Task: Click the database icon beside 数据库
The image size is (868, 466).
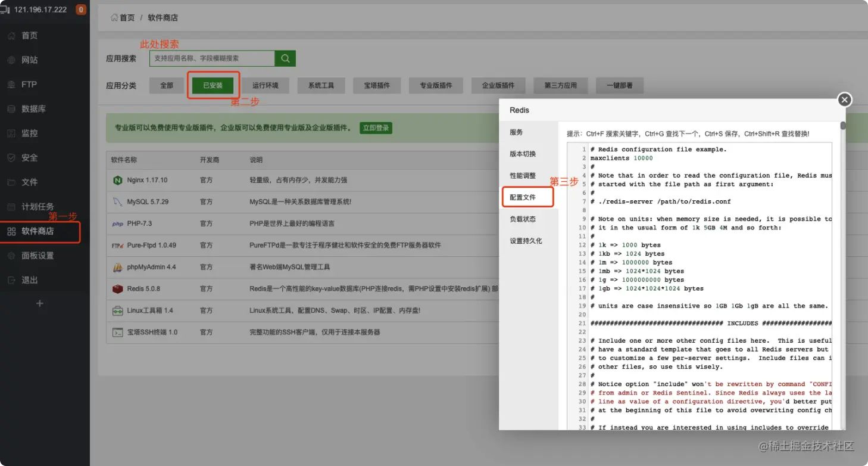Action: (x=11, y=109)
